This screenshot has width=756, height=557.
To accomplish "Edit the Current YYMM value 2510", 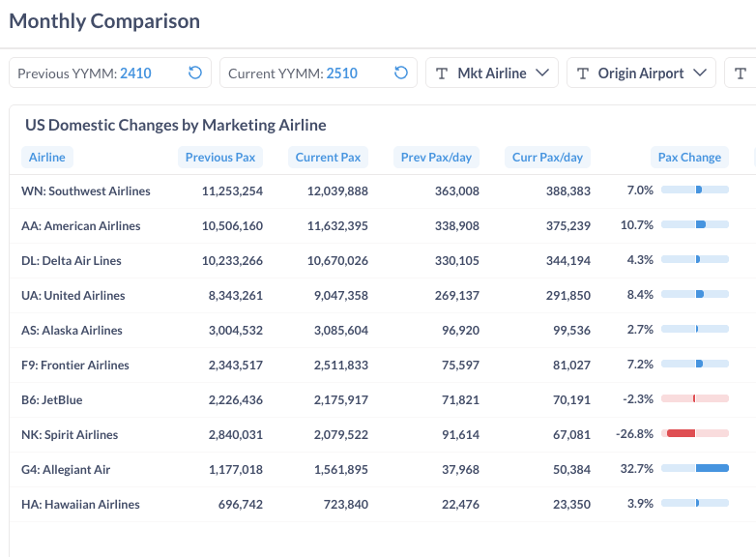I will 342,73.
